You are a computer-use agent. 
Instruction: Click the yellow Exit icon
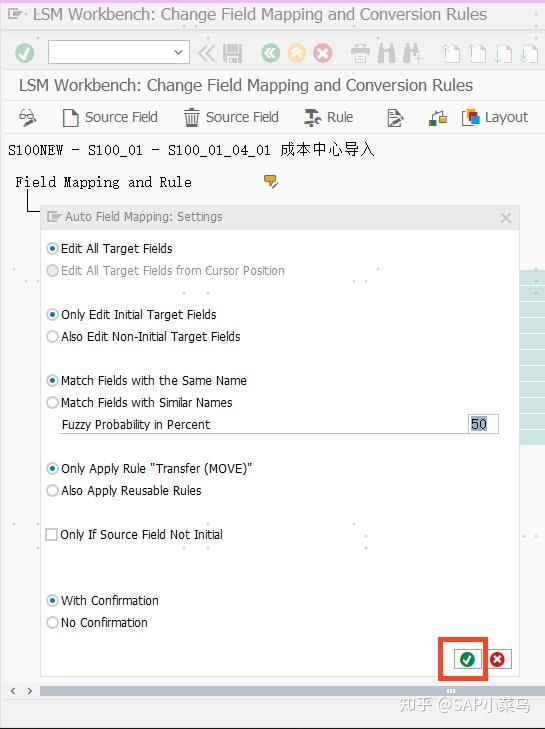297,53
